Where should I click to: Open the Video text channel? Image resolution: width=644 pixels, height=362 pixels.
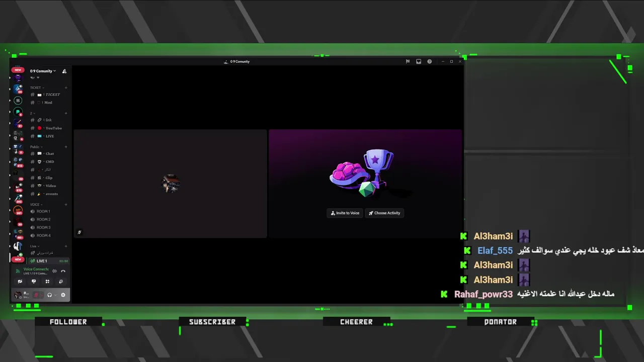click(49, 186)
